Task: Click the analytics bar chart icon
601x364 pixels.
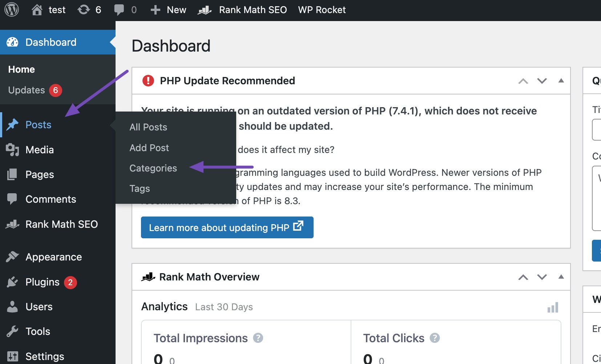Action: 553,307
